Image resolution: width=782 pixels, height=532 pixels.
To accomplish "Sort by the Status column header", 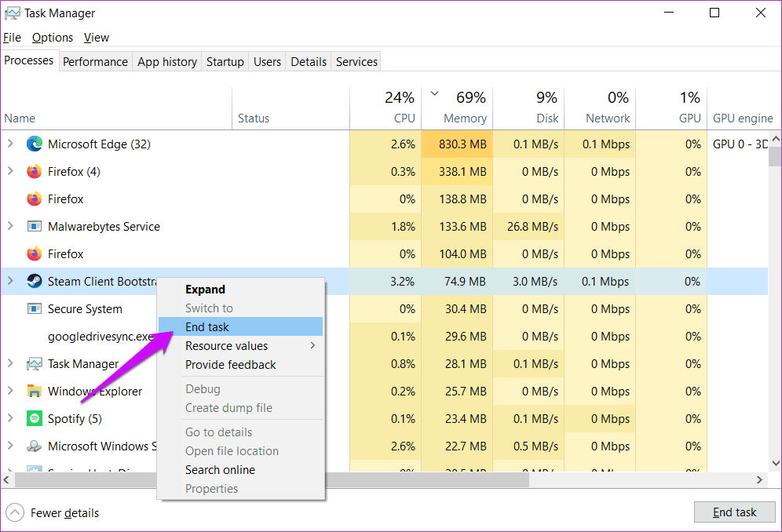I will (x=291, y=109).
